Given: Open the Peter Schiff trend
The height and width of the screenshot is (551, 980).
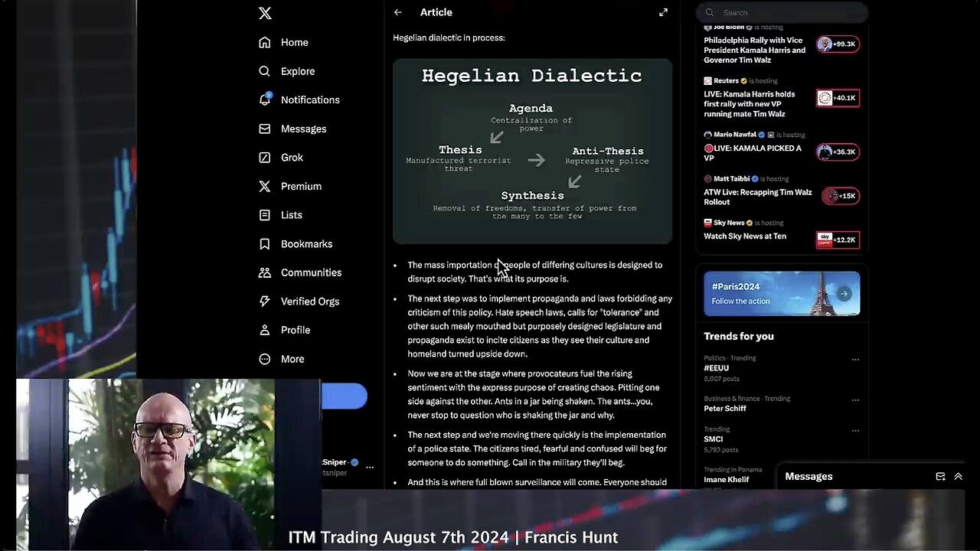Looking at the screenshot, I should (x=724, y=408).
